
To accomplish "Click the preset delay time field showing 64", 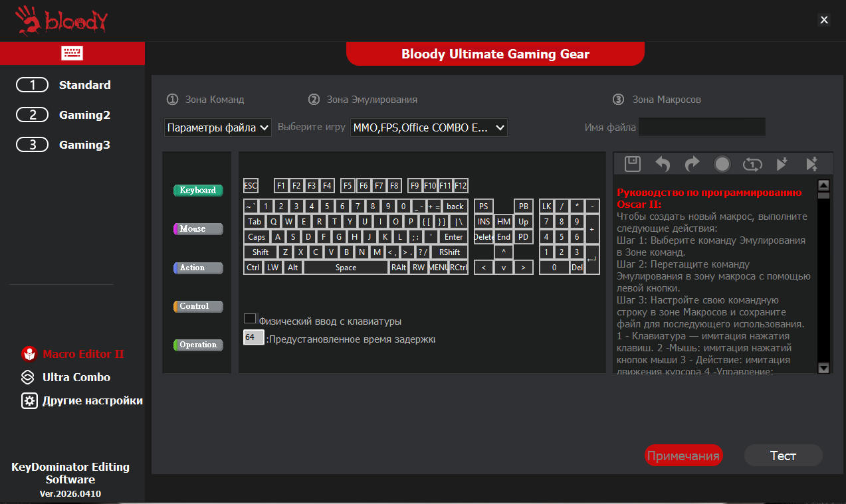I will (x=253, y=337).
